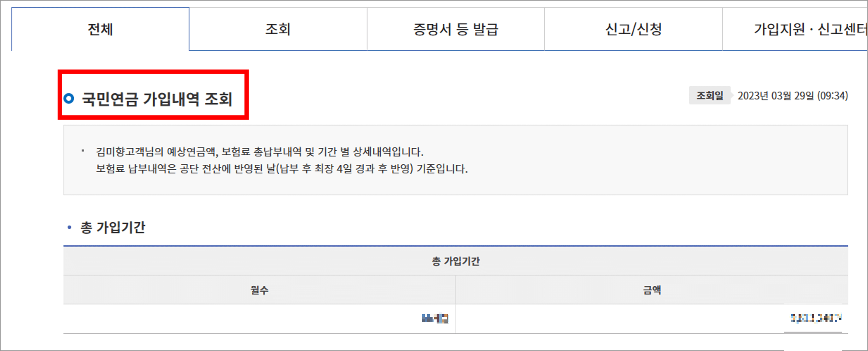
Task: Click the date text 2023년 03월 29일 (09:34)
Action: click(x=792, y=96)
